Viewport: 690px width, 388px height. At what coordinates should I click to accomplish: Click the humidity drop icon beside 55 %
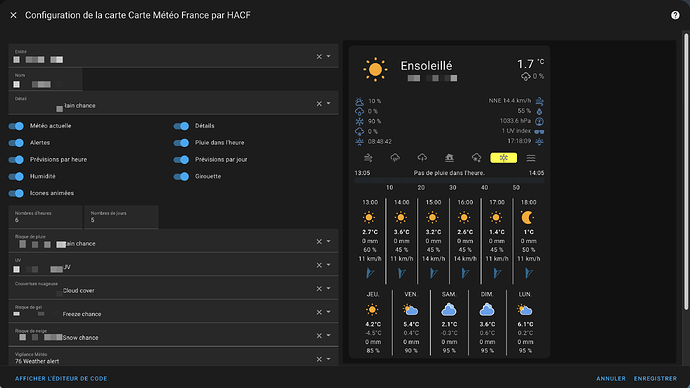(539, 111)
